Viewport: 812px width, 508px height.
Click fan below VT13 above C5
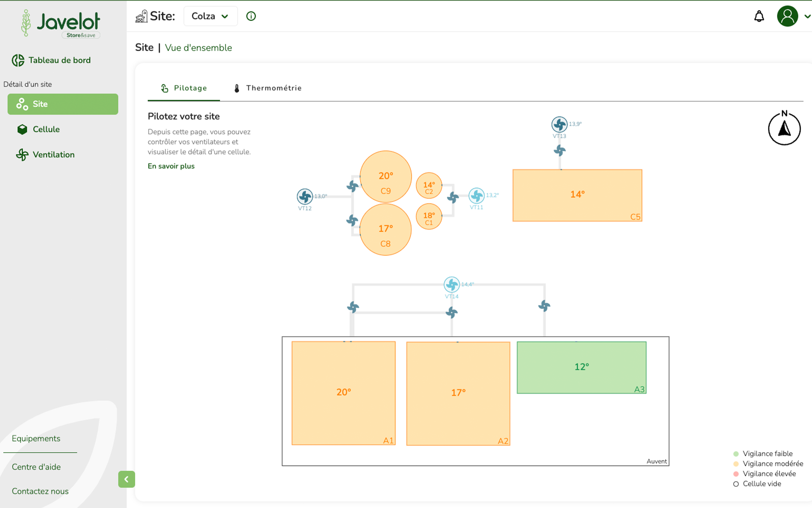[x=560, y=151]
